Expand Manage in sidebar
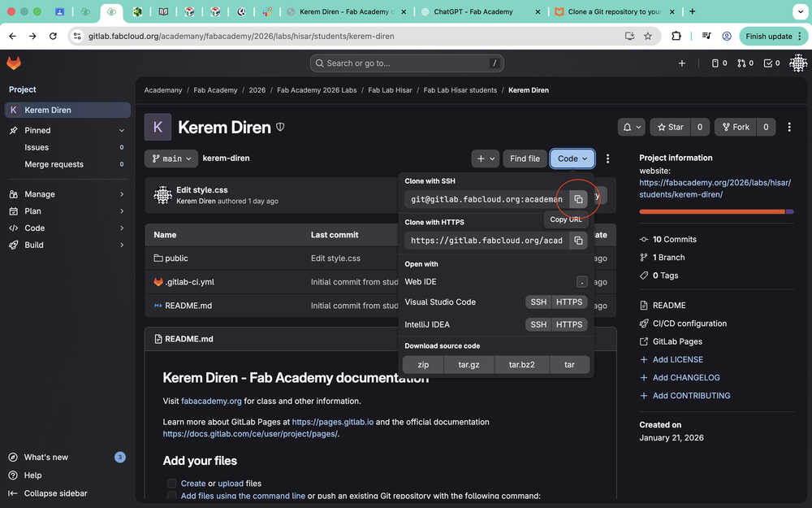812x508 pixels. [x=67, y=194]
